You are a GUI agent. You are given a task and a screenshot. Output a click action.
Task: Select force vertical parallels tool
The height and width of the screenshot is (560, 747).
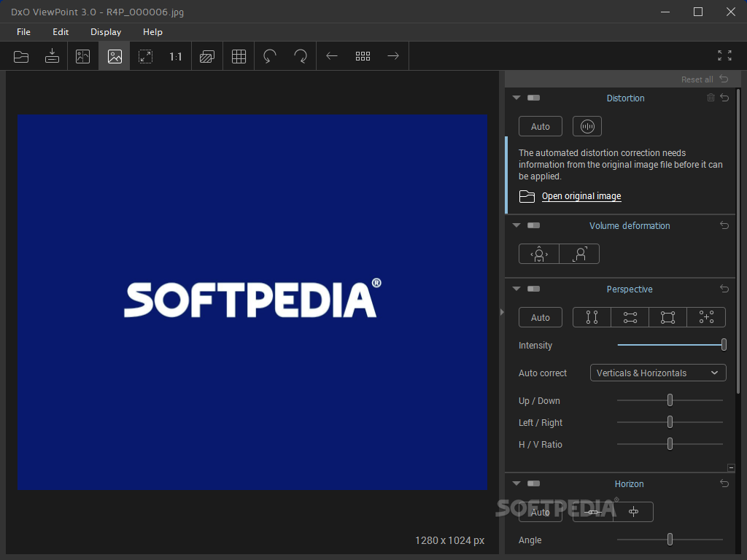(592, 317)
